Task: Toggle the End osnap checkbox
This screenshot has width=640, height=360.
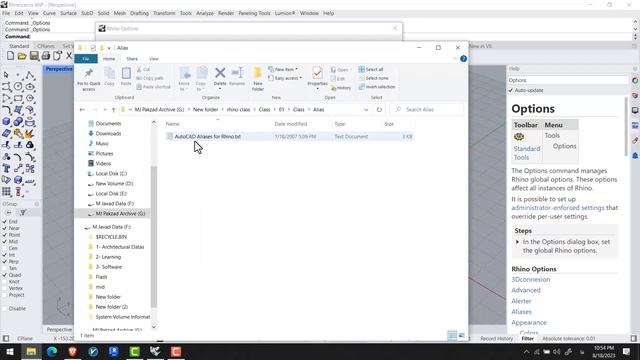Action: [x=5, y=222]
